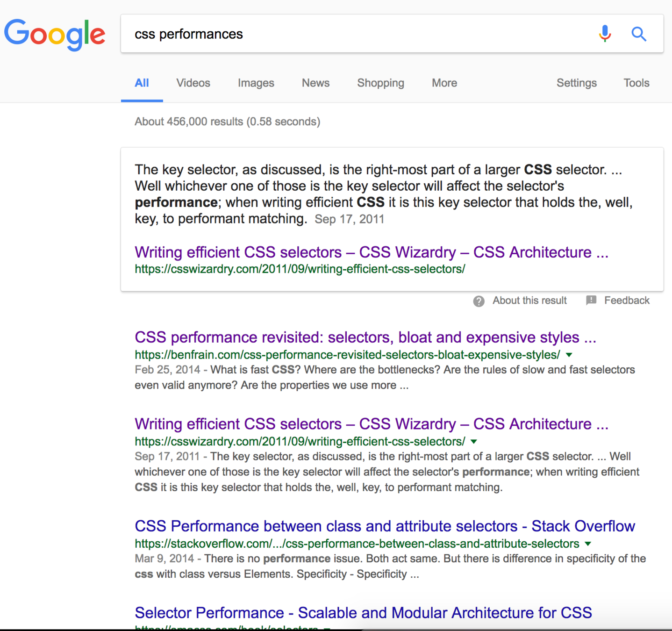Open second Writing efficient CSS selectors result title
This screenshot has width=672, height=631.
[372, 424]
